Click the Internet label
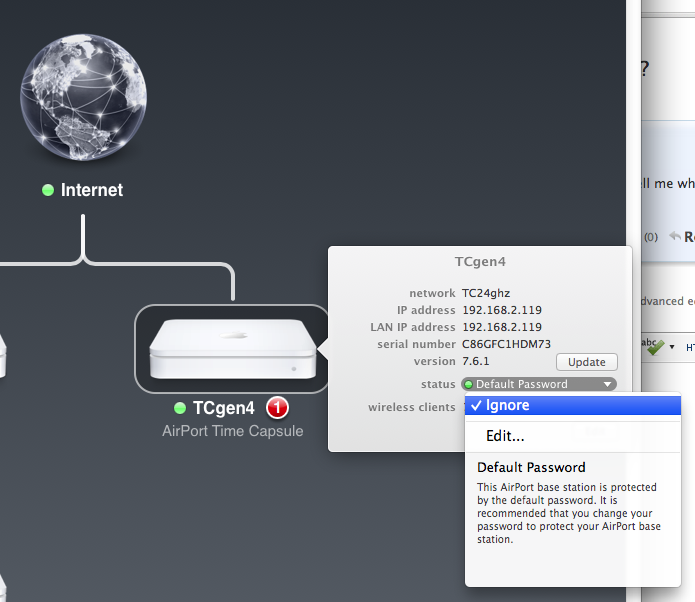The image size is (695, 602). click(92, 190)
